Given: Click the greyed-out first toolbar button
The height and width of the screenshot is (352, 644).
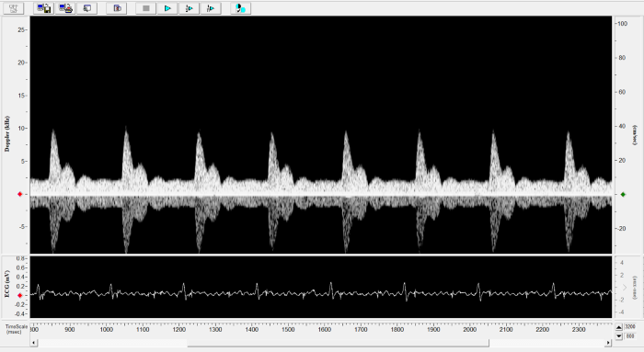Looking at the screenshot, I should pos(14,8).
